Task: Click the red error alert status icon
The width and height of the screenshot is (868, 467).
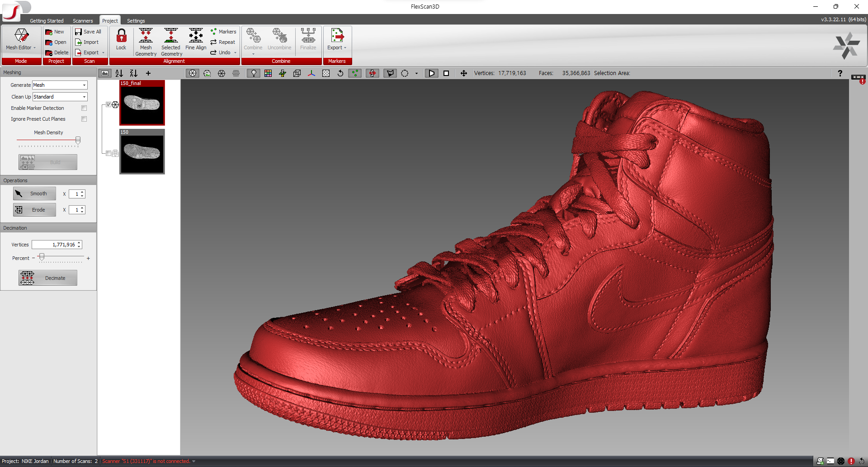Action: click(851, 461)
